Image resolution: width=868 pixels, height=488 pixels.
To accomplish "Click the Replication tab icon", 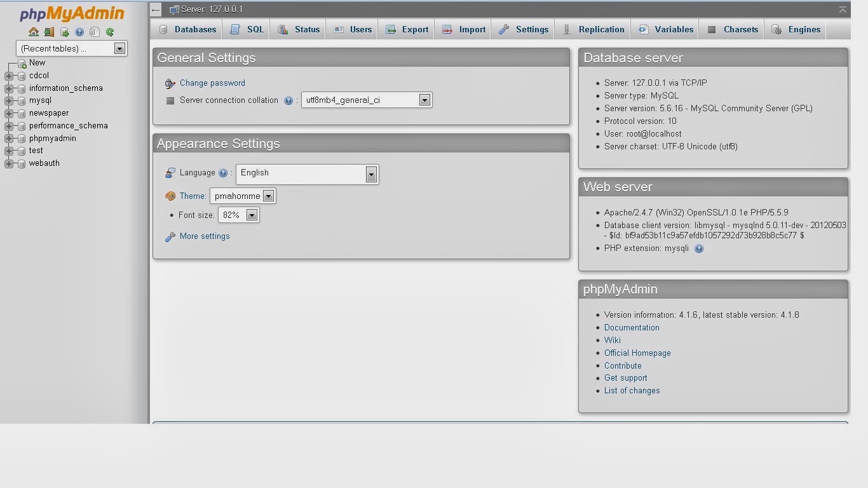I will click(x=567, y=29).
